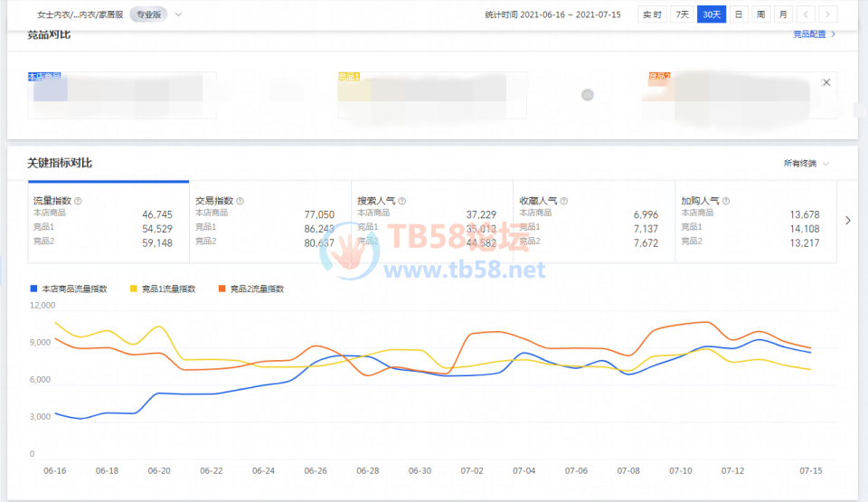868x502 pixels.
Task: Click 流量指数 value 59,148
Action: pyautogui.click(x=157, y=242)
